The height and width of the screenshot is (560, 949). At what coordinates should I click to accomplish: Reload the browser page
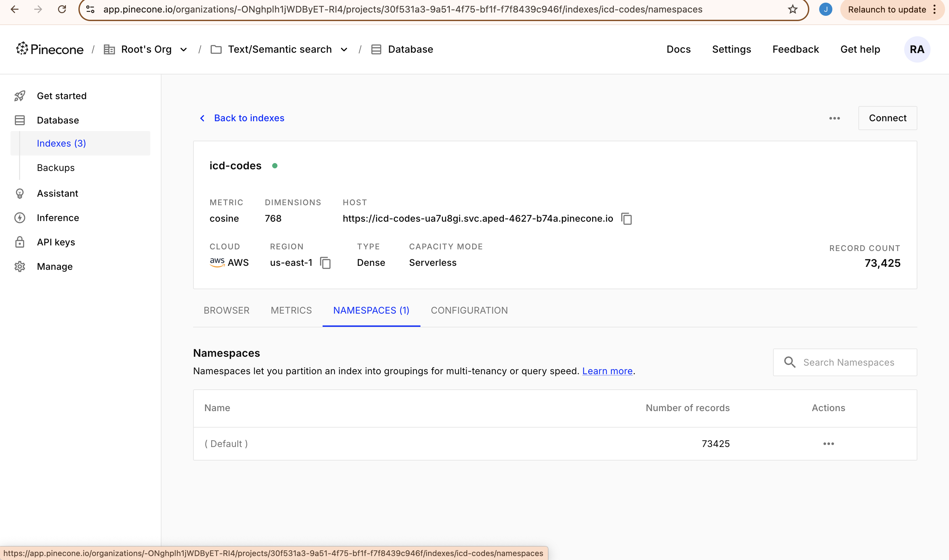tap(62, 10)
